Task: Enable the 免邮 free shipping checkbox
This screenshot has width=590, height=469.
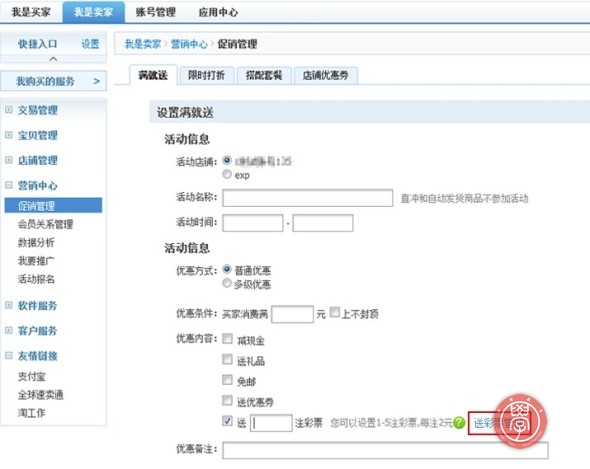Action: (227, 379)
